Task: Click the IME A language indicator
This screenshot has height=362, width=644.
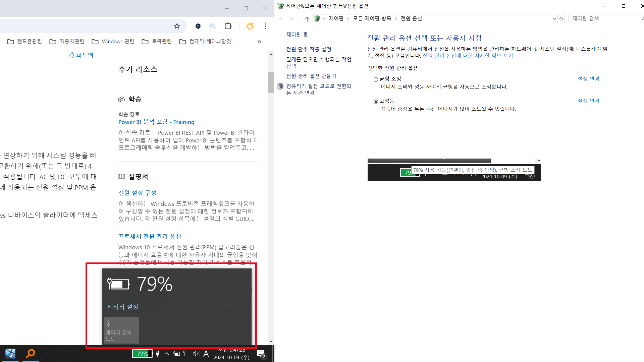Action: [x=206, y=354]
